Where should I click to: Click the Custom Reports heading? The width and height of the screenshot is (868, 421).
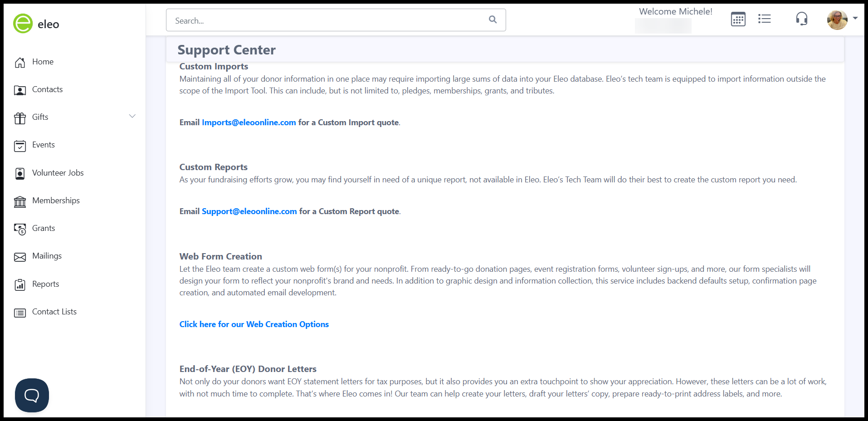213,167
